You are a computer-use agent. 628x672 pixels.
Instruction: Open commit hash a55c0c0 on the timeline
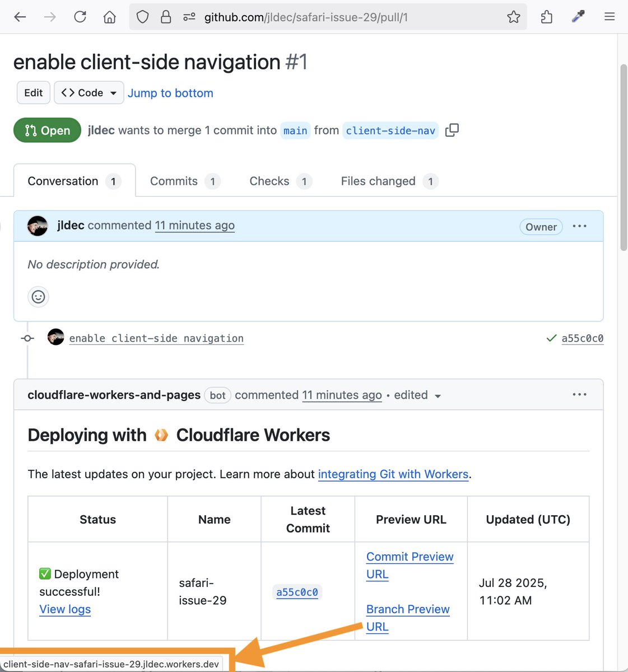tap(583, 338)
